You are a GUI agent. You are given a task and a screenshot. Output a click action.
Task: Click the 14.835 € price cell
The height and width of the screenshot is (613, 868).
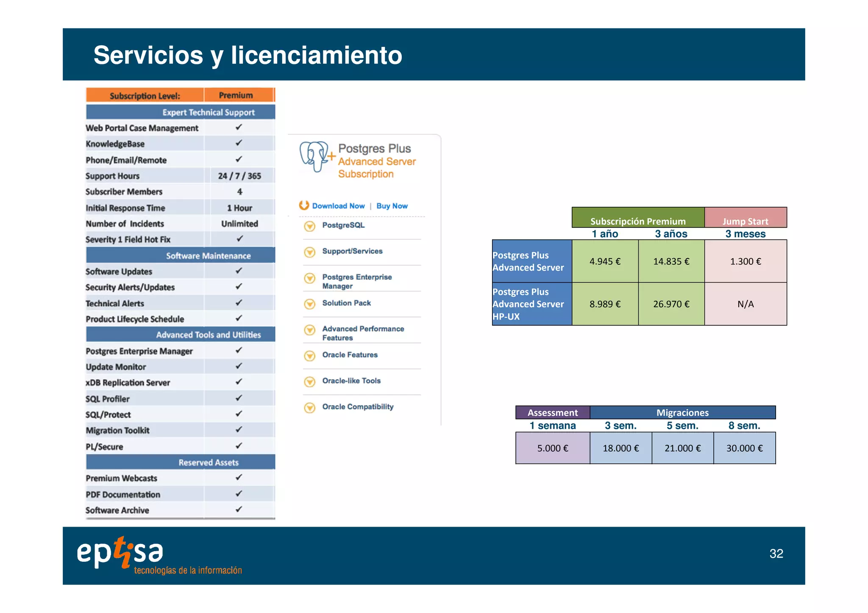tap(671, 261)
